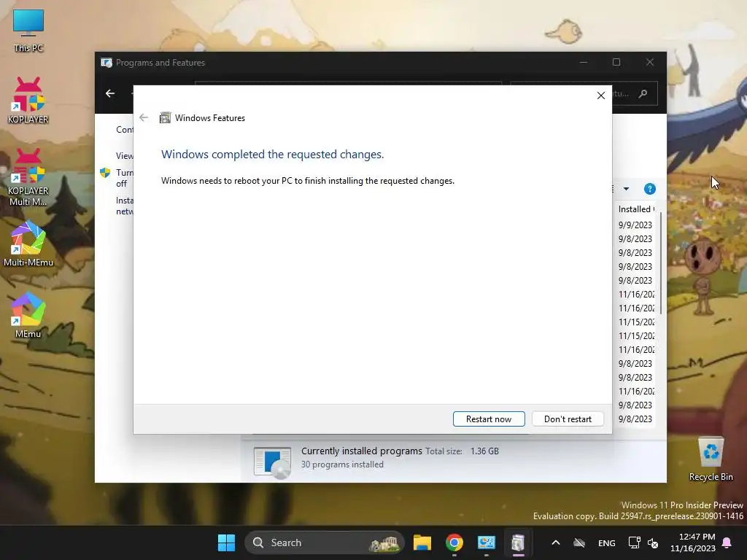Open the Recycle Bin
Viewport: 747px width, 560px height.
711,459
